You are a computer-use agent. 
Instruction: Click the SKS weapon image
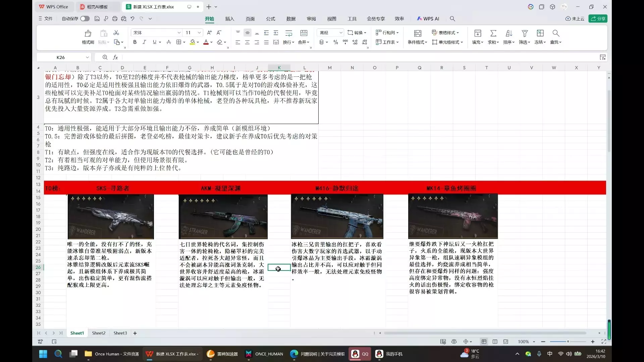(x=111, y=217)
